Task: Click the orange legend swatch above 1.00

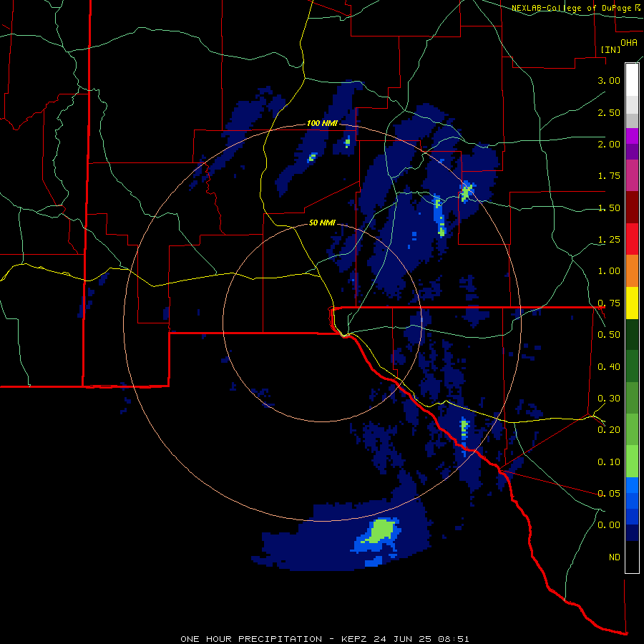Action: point(632,270)
